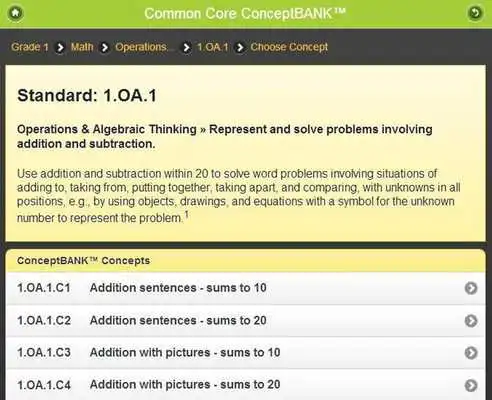Screen dimensions: 492x400
Task: Open Operations breadcrumb
Action: click(144, 47)
